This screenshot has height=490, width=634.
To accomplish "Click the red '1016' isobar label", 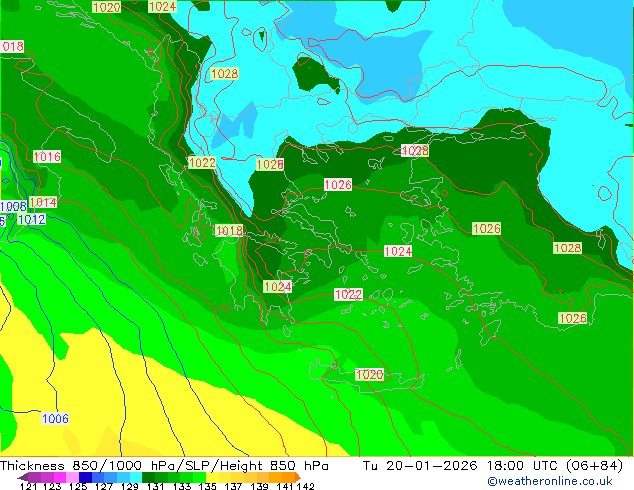I will (47, 156).
